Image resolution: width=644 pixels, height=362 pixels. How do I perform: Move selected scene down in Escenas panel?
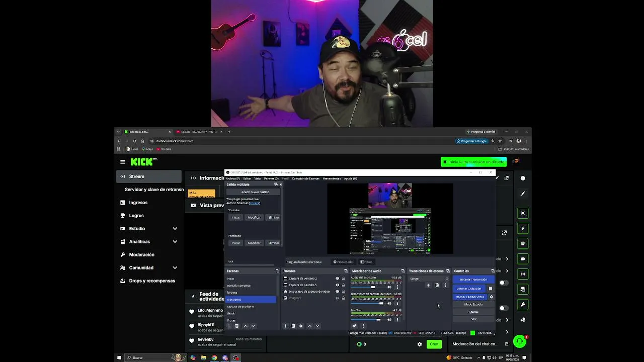click(253, 326)
